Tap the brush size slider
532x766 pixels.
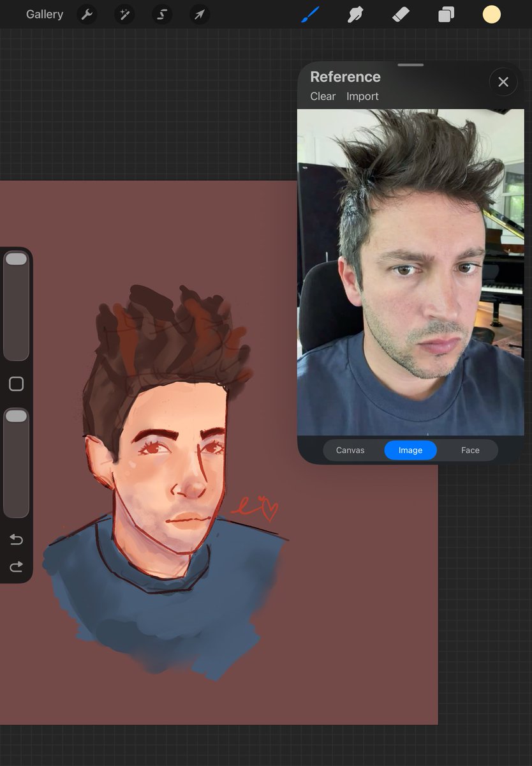[x=16, y=306]
